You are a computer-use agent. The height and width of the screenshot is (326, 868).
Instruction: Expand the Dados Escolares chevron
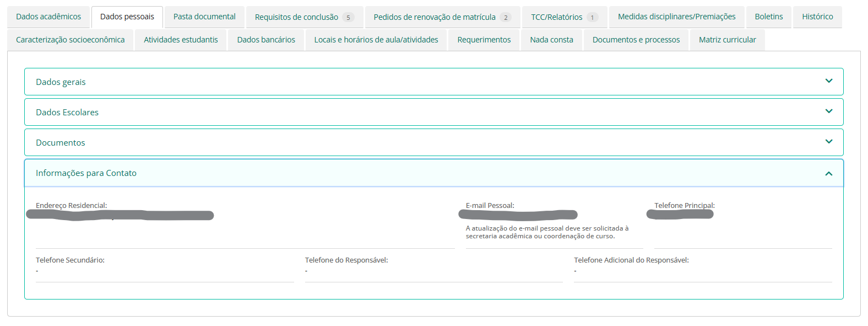pyautogui.click(x=828, y=112)
